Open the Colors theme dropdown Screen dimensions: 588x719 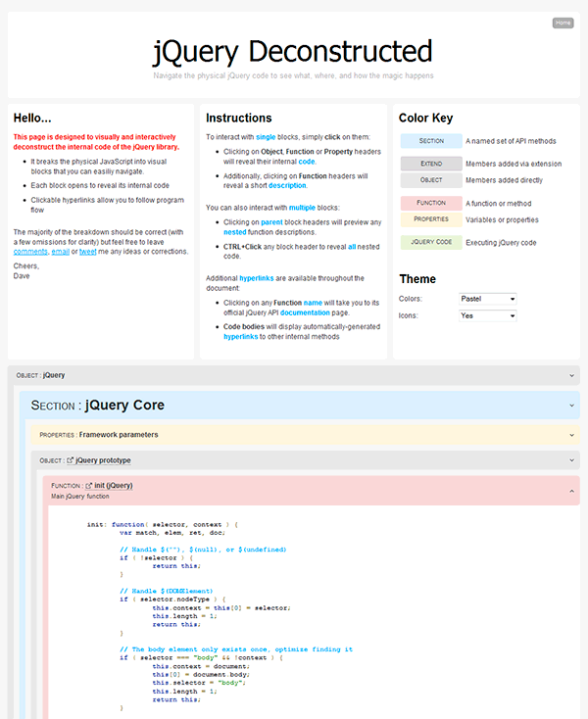click(x=487, y=299)
